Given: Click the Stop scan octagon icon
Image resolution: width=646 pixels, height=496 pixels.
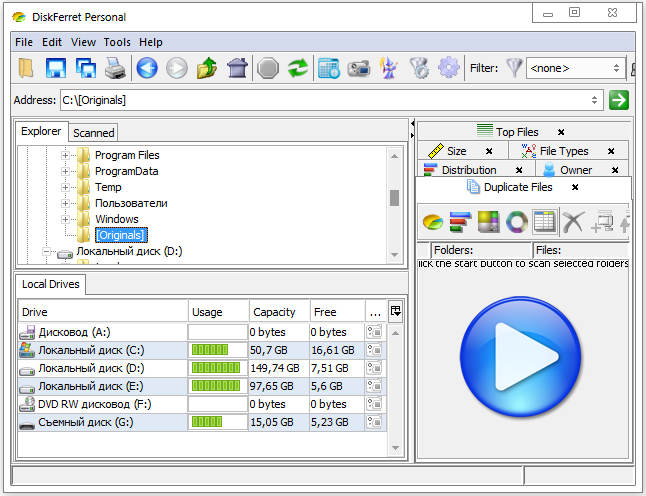Looking at the screenshot, I should [x=268, y=68].
